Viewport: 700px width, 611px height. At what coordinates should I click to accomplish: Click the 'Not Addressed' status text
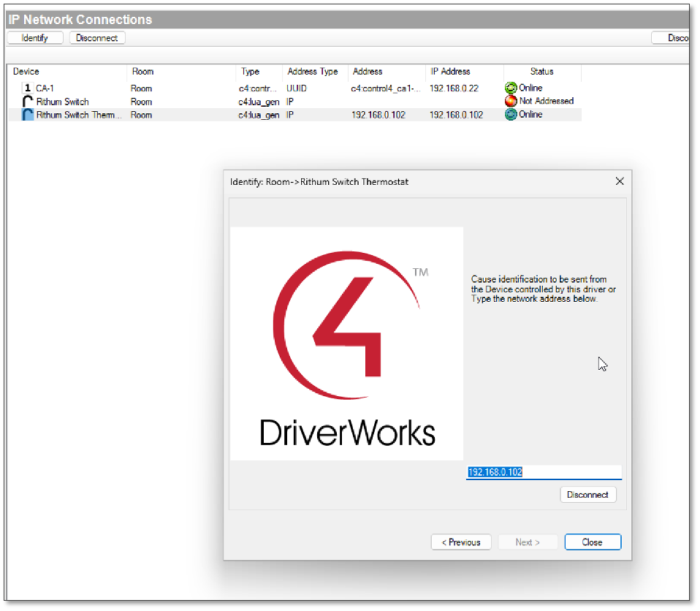pos(547,101)
